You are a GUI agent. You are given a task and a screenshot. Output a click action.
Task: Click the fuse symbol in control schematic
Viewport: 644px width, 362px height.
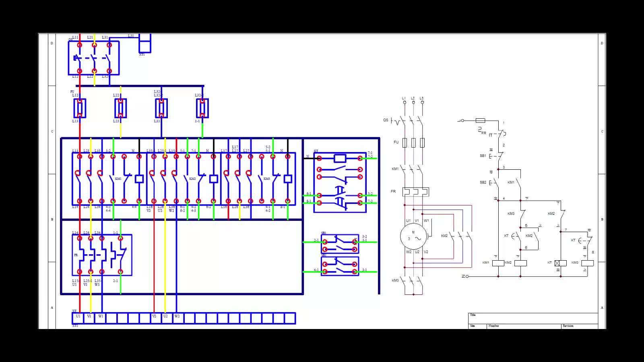[x=480, y=120]
